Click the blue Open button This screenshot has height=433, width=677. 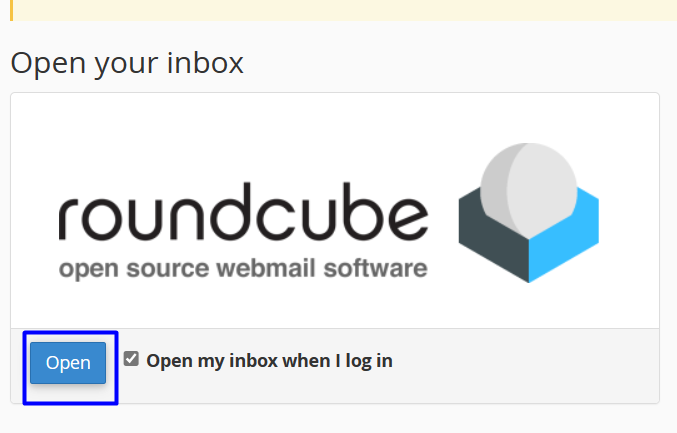pyautogui.click(x=68, y=363)
